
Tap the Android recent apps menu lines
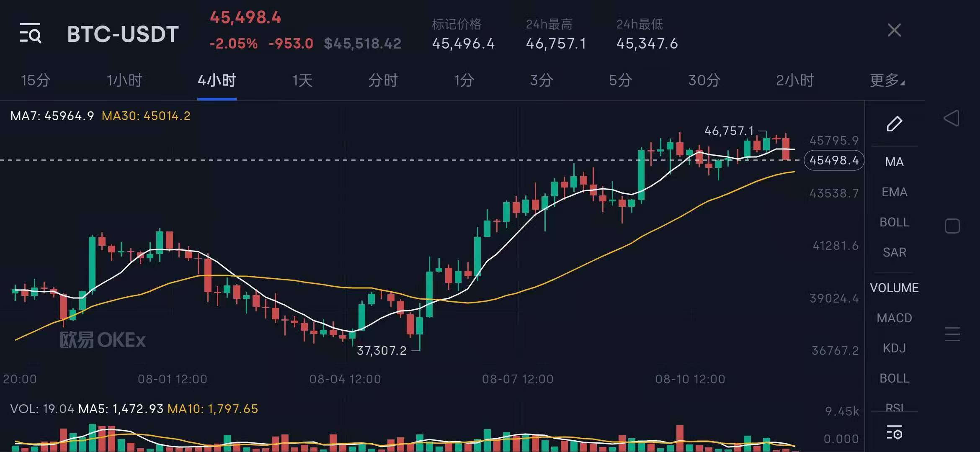(x=952, y=334)
